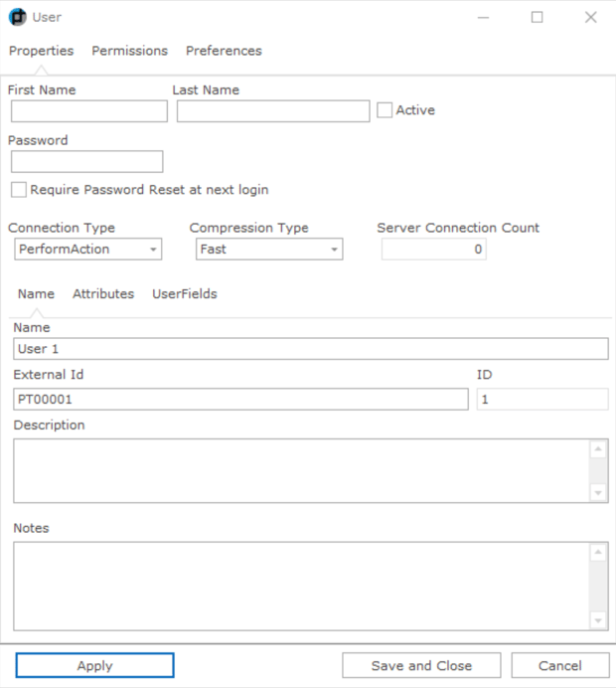Select the Attributes sub-tab
The width and height of the screenshot is (616, 688).
coord(103,294)
